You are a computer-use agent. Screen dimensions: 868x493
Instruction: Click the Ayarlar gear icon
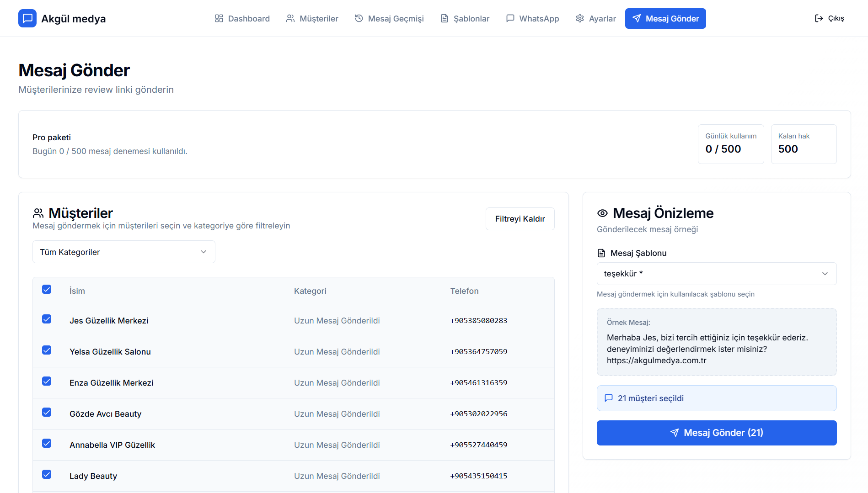point(580,18)
